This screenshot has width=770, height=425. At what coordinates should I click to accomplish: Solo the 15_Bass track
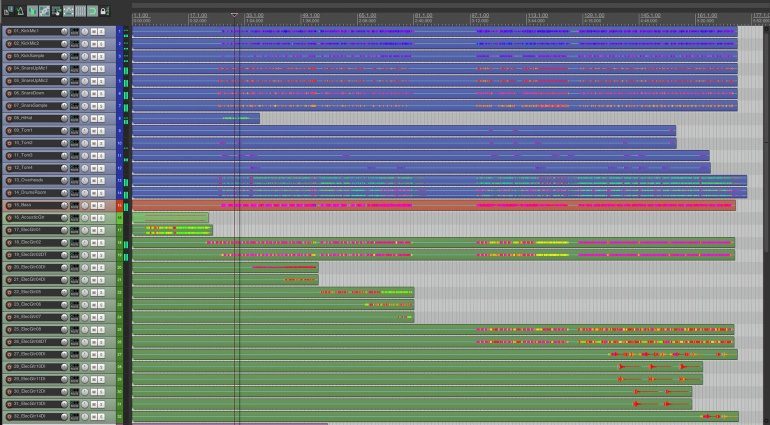coord(101,205)
